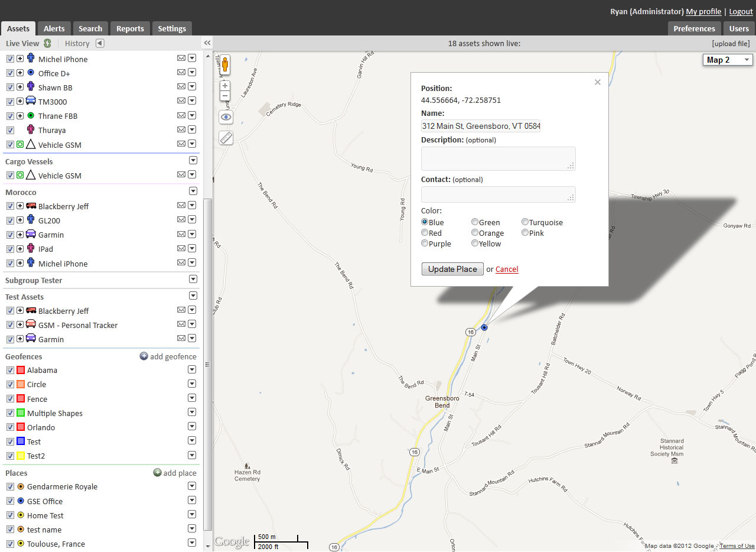Open the Morocco group dropdown menu
Viewport: 756px width, 552px height.
[193, 191]
